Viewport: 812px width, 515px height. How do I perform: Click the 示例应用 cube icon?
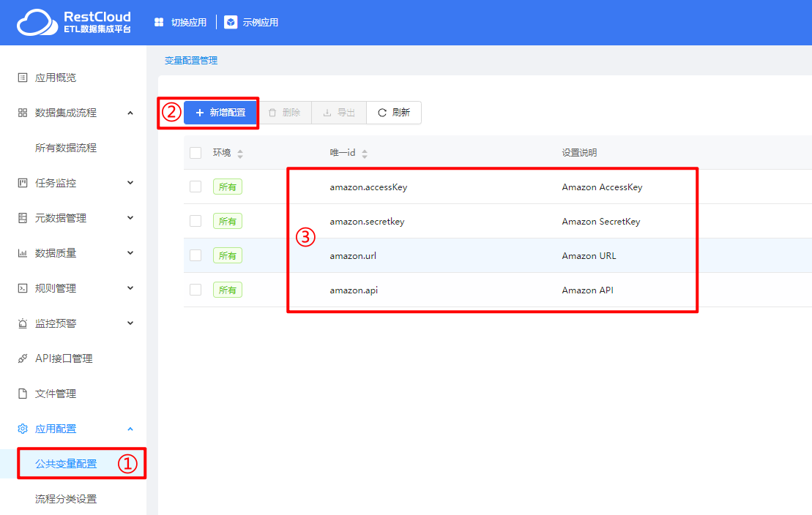pos(231,23)
